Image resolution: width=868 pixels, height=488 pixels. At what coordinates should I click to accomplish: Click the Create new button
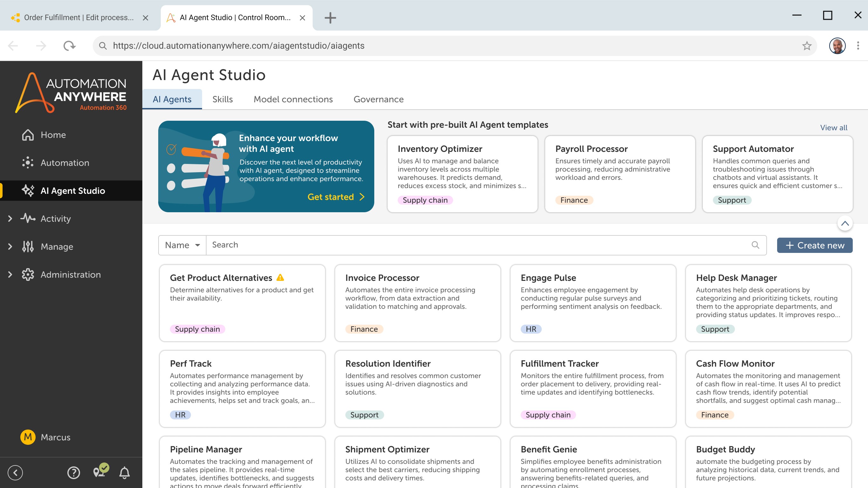(814, 245)
